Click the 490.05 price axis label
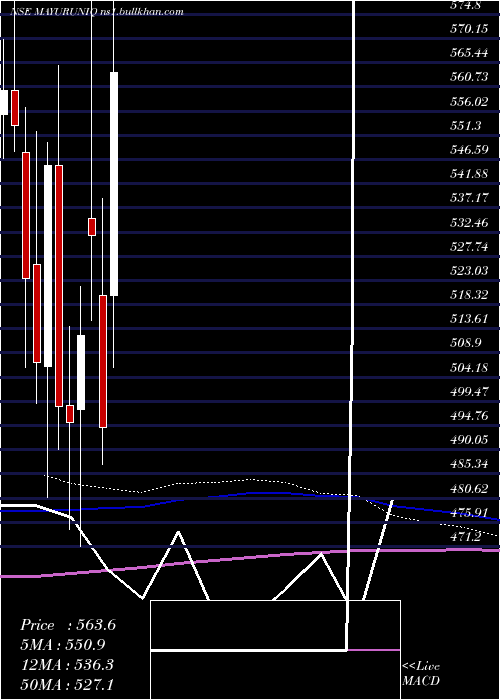This screenshot has height=700, width=500. point(469,440)
